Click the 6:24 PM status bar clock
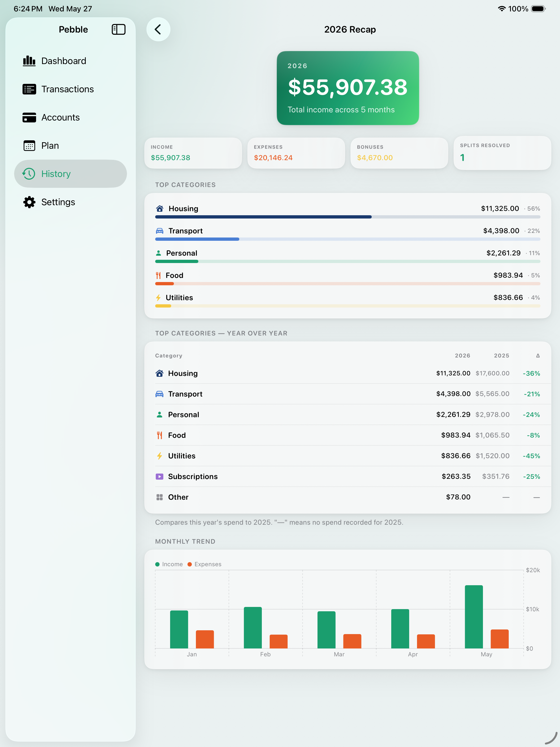560x747 pixels. pyautogui.click(x=28, y=9)
